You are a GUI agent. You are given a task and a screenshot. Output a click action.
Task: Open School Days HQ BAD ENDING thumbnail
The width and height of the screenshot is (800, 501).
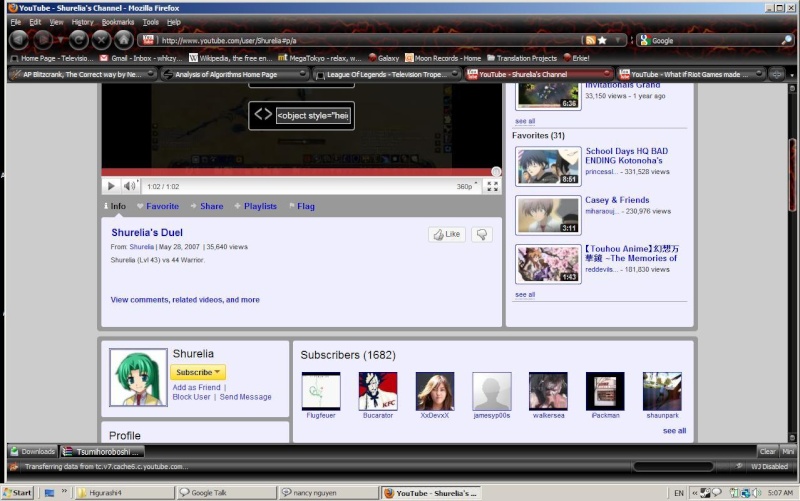click(x=548, y=166)
